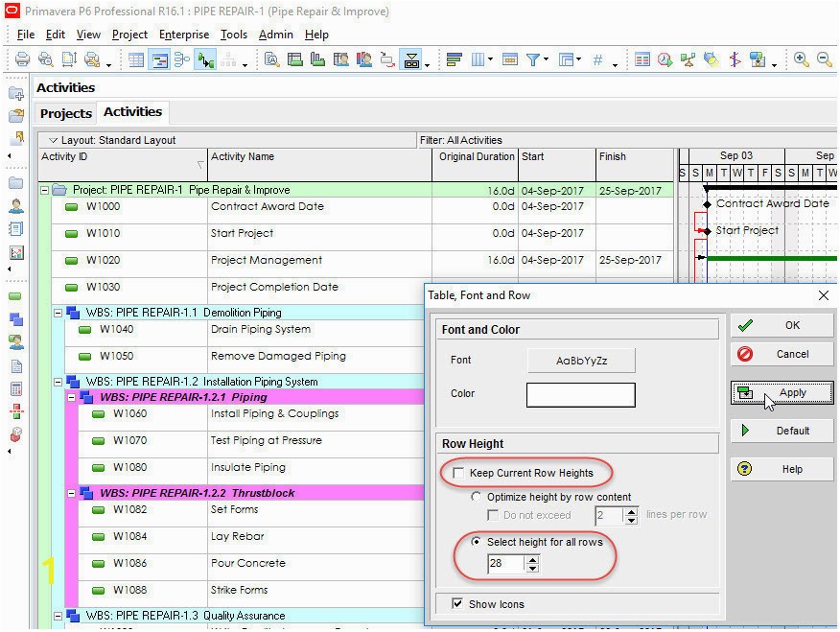Click the Print icon in the toolbar

[22, 59]
